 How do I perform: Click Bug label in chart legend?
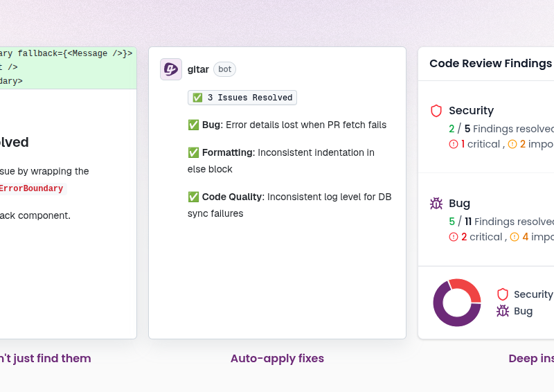524,311
